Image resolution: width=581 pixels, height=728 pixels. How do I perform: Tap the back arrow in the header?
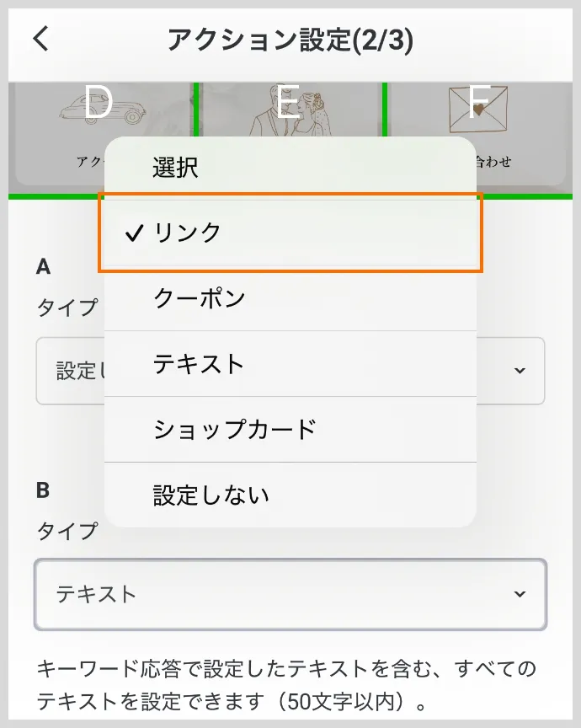(39, 39)
